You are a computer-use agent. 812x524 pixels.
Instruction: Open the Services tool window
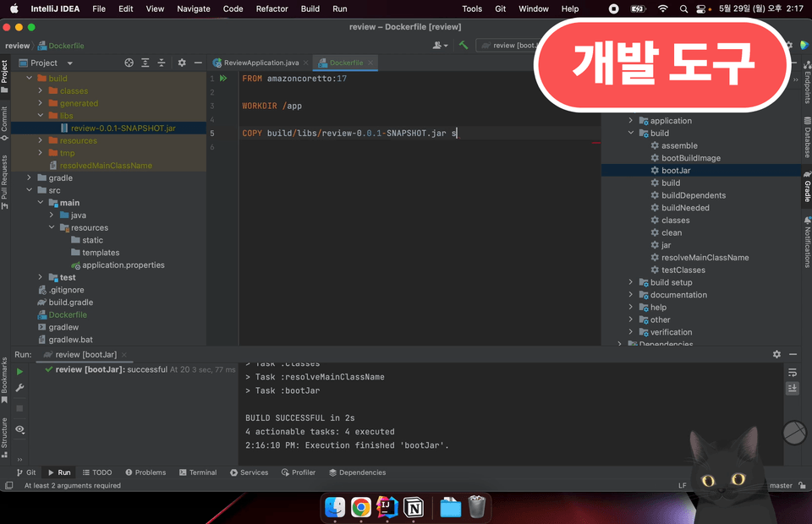[249, 472]
